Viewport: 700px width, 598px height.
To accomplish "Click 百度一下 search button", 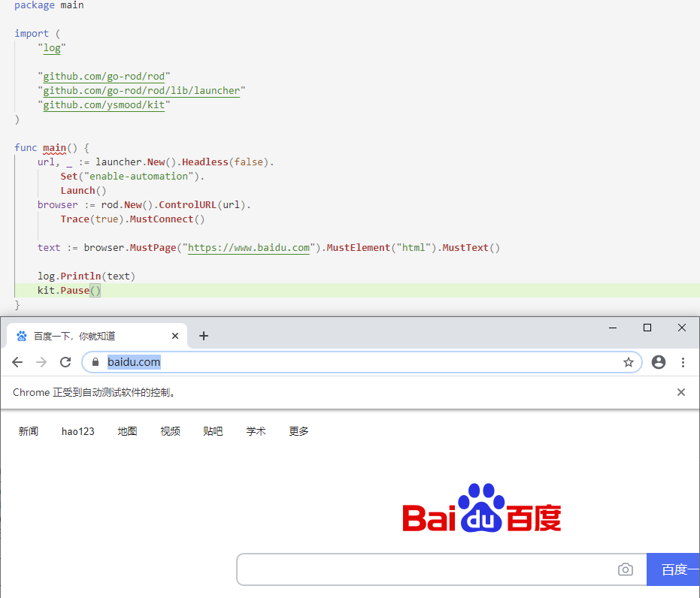I will 676,569.
